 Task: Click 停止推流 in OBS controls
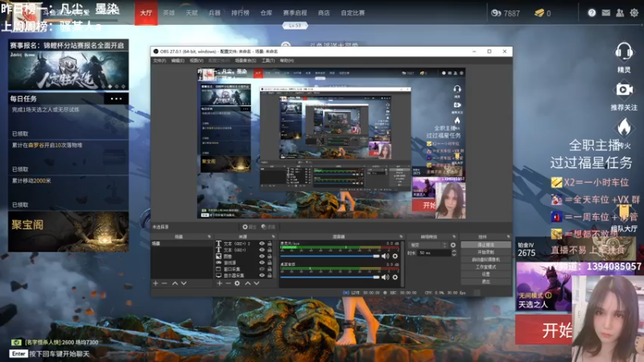click(486, 245)
